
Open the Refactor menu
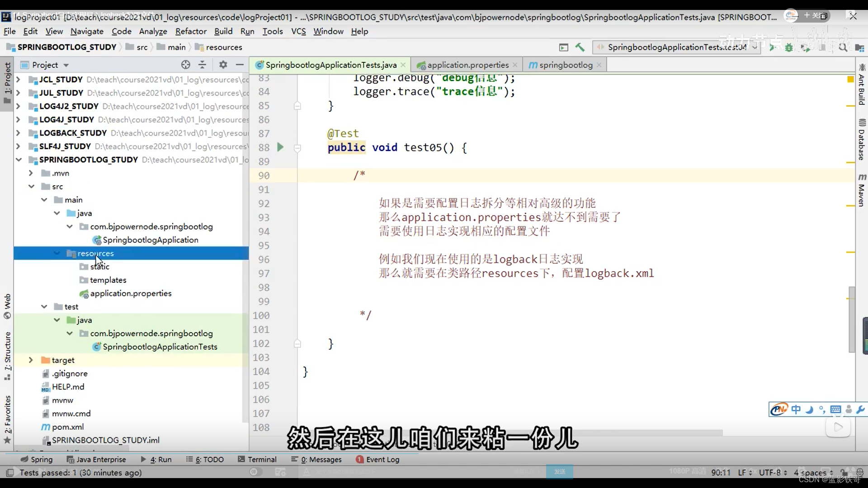tap(191, 31)
